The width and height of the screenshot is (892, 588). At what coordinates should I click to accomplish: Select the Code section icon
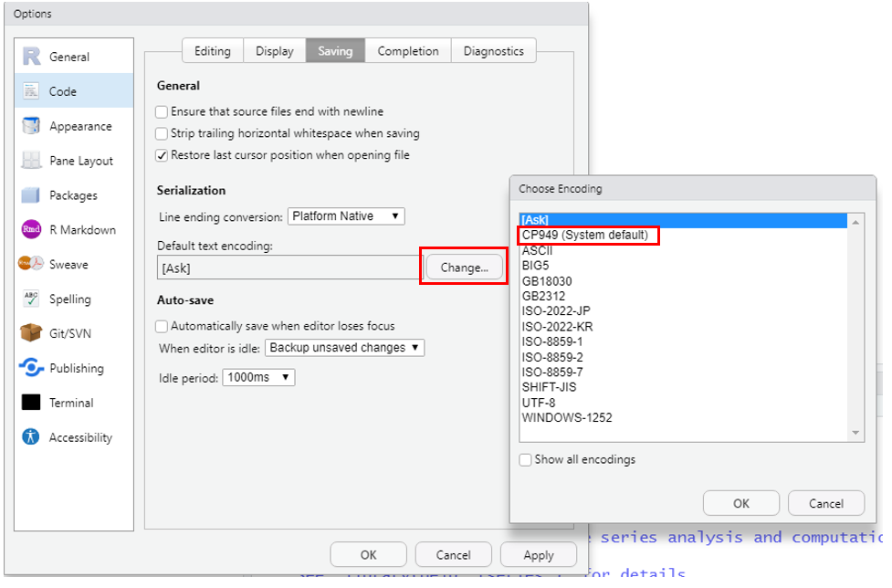click(x=31, y=91)
